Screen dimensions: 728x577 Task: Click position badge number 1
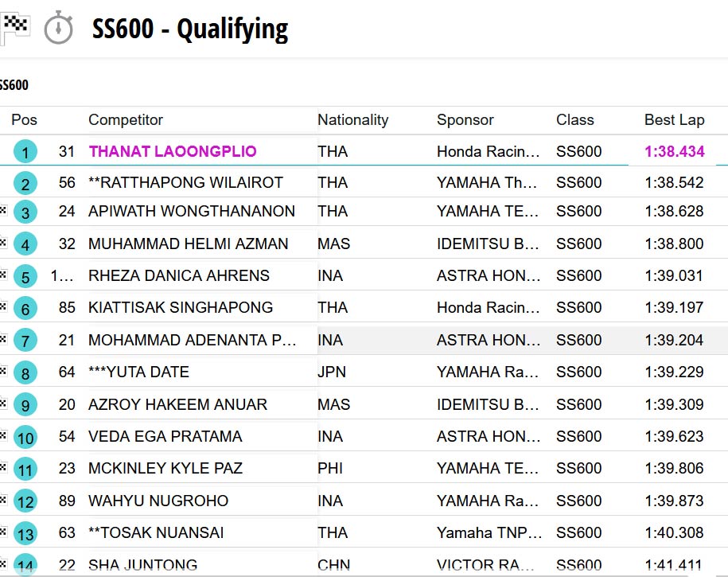point(25,152)
